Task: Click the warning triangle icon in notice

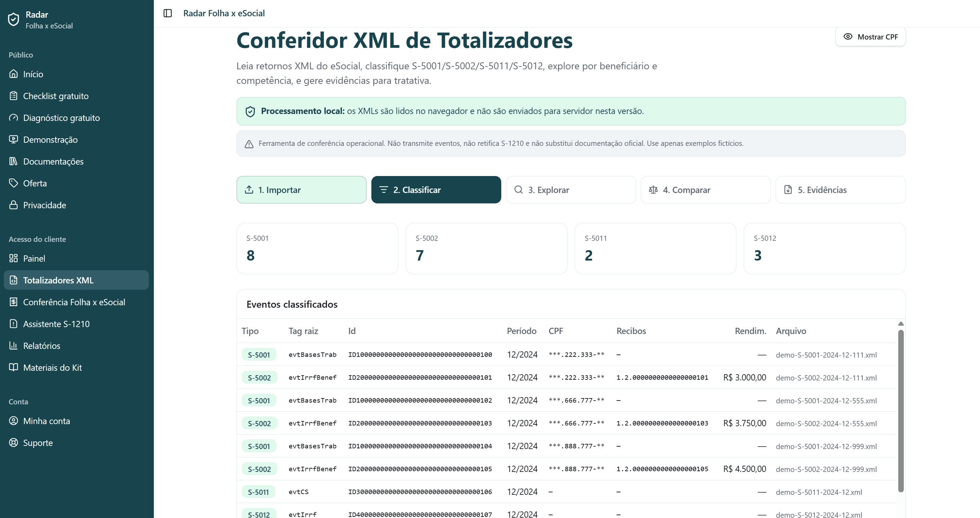Action: click(249, 144)
